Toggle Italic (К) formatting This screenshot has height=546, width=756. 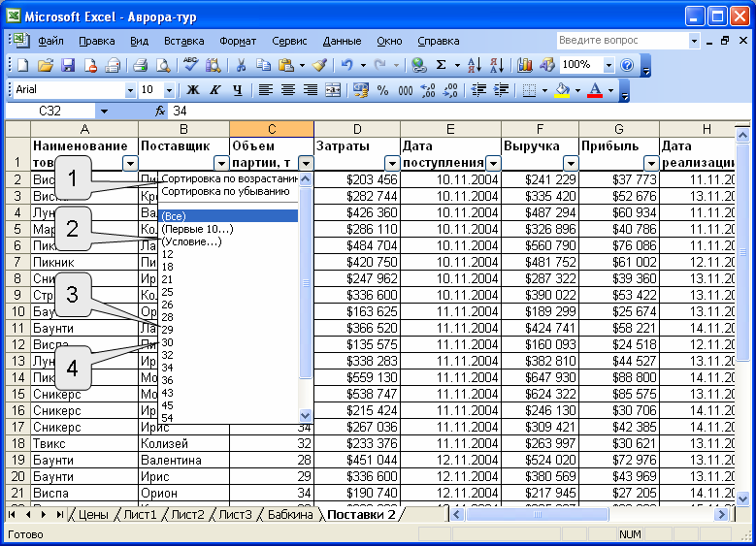[x=215, y=89]
